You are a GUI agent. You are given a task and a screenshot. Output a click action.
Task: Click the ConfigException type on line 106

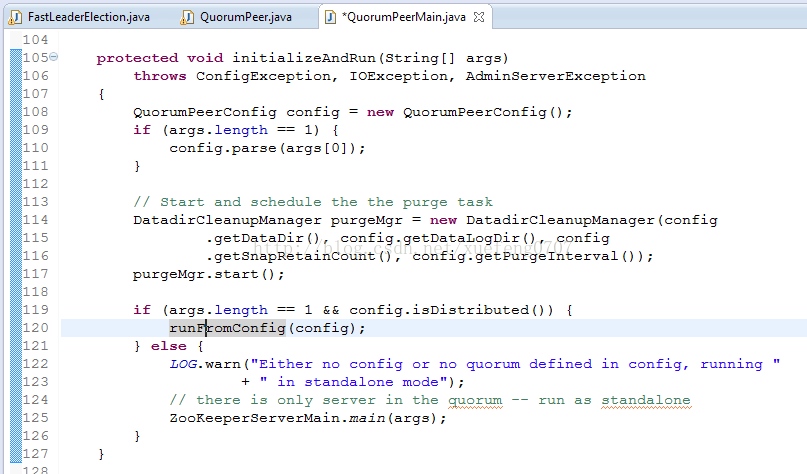[x=263, y=76]
